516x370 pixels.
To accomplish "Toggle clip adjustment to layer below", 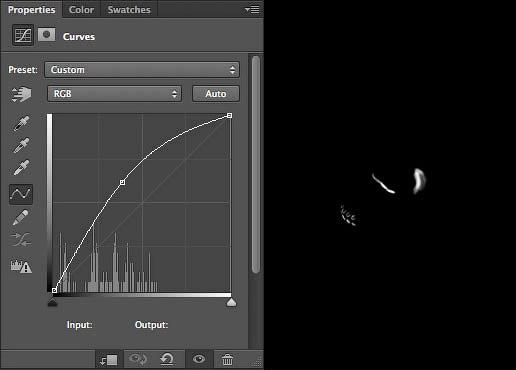I will [x=109, y=360].
